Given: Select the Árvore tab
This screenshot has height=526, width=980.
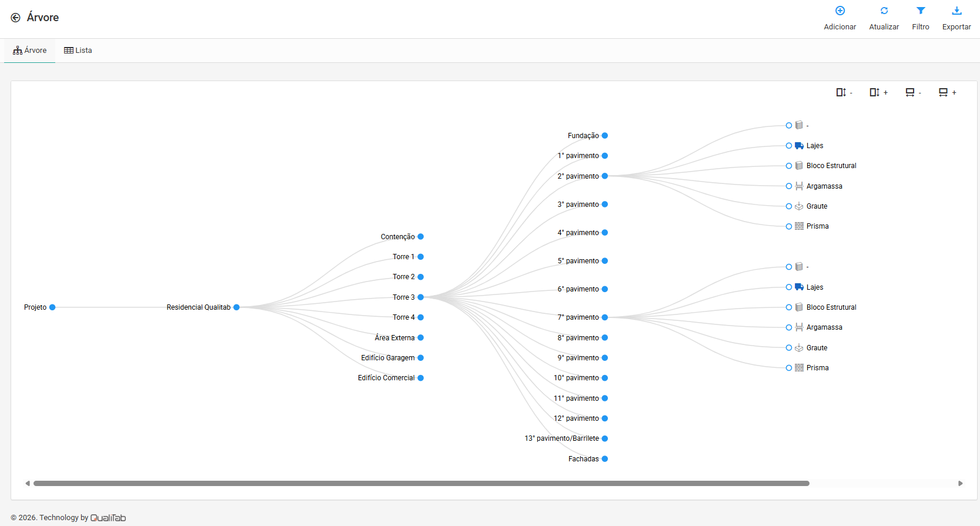Looking at the screenshot, I should pos(30,51).
